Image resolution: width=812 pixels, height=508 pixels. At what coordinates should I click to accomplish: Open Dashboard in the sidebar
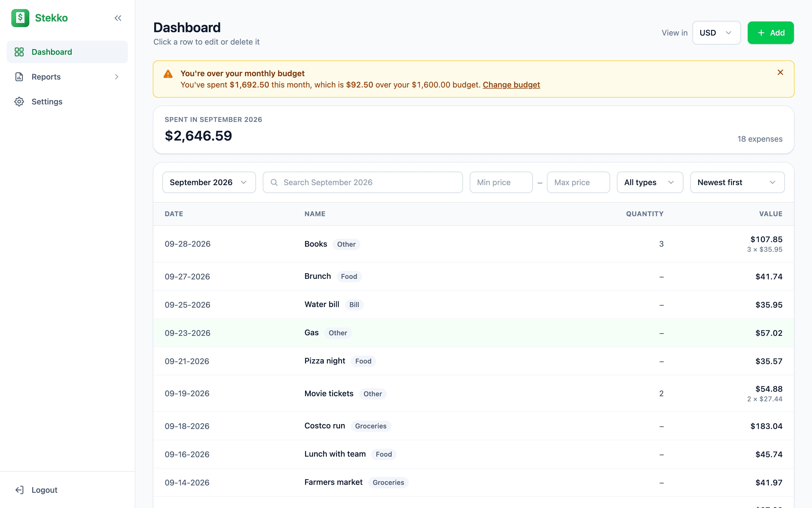(x=67, y=52)
